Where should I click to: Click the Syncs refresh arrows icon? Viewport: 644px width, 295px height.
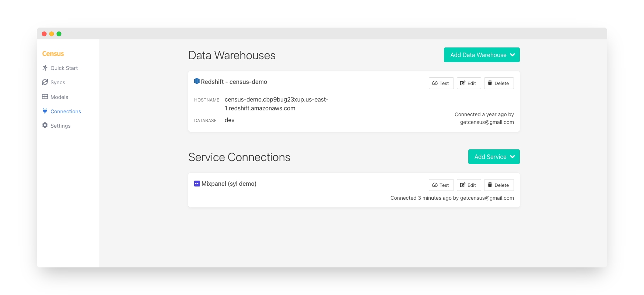pyautogui.click(x=45, y=82)
